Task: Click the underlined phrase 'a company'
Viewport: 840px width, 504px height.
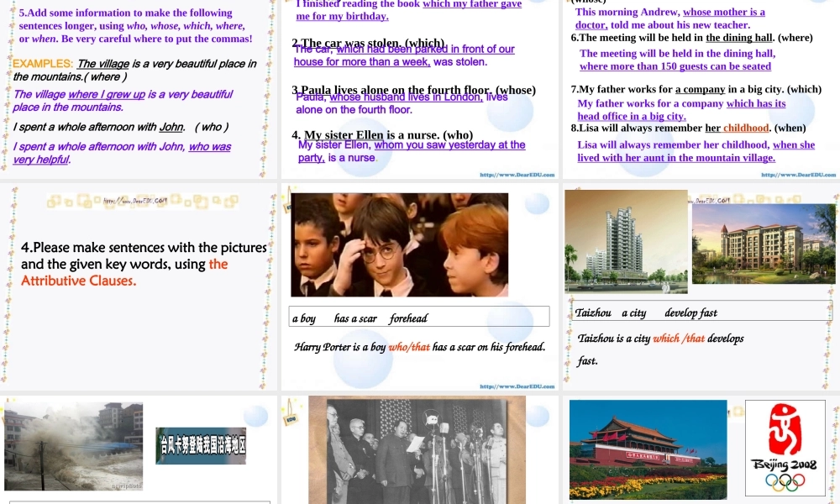Action: (700, 89)
